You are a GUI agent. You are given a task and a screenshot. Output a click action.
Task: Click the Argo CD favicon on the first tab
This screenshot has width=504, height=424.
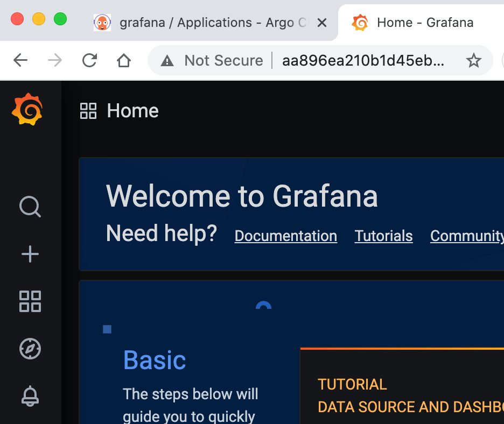click(x=102, y=23)
